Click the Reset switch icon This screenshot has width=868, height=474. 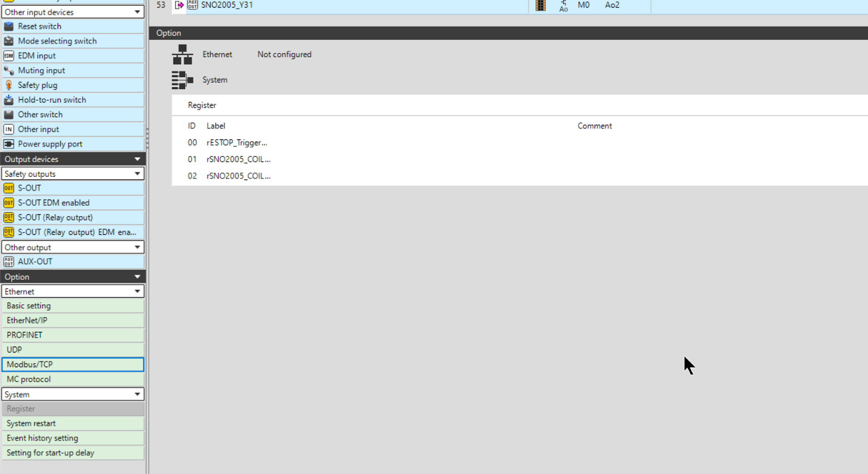[9, 26]
